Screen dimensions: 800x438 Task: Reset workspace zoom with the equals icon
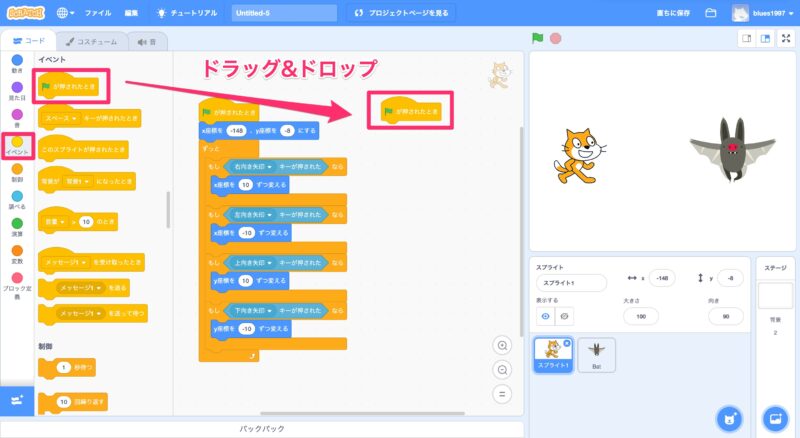[503, 393]
